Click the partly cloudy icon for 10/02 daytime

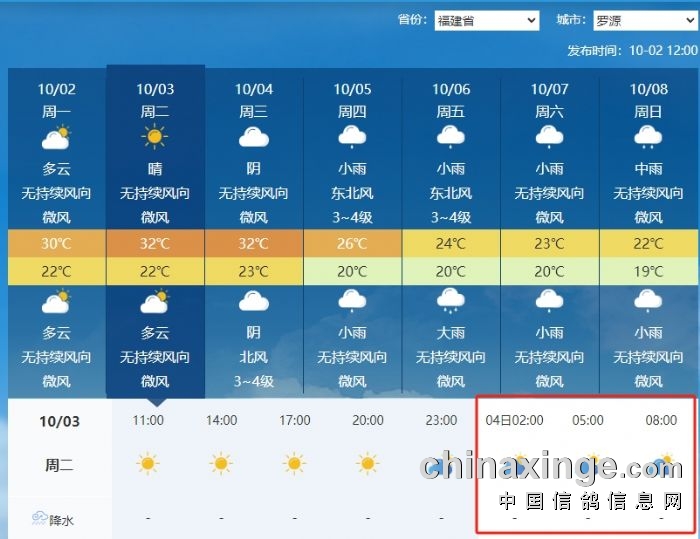[x=56, y=137]
